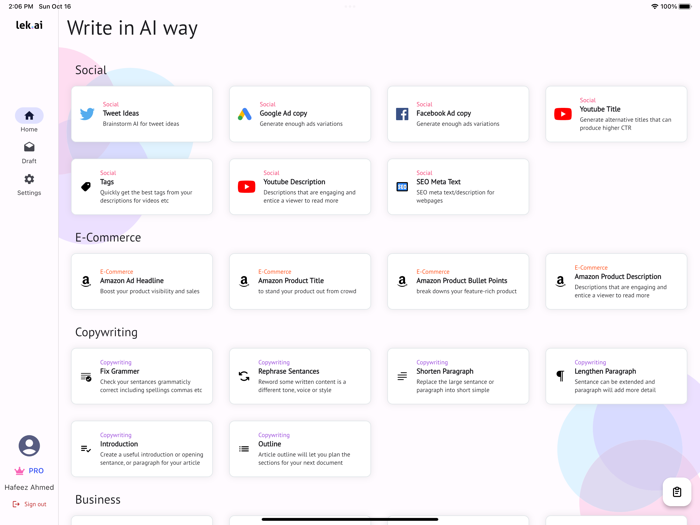Image resolution: width=700 pixels, height=525 pixels.
Task: Select the Introduction title
Action: coord(119,444)
